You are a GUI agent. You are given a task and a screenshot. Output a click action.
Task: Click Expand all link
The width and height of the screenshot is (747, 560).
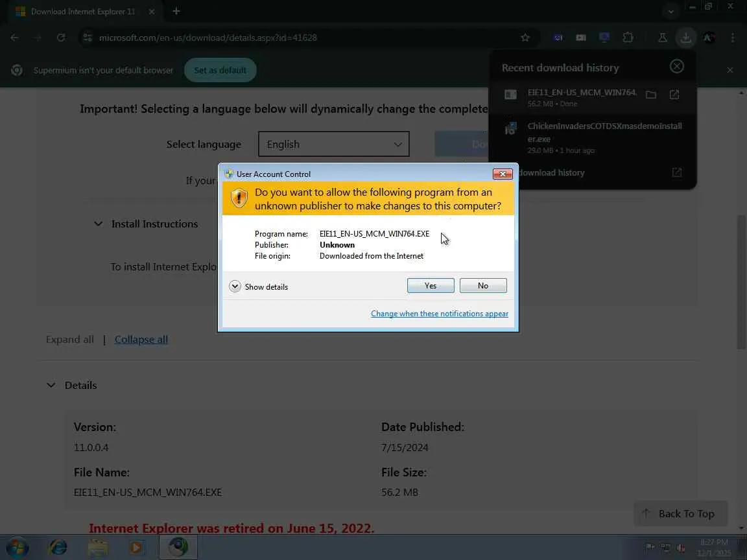click(x=69, y=340)
